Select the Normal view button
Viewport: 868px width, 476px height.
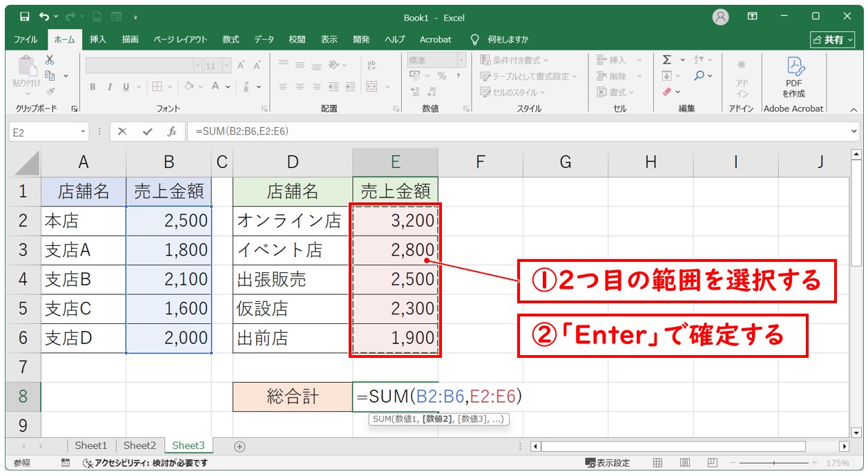coord(658,463)
